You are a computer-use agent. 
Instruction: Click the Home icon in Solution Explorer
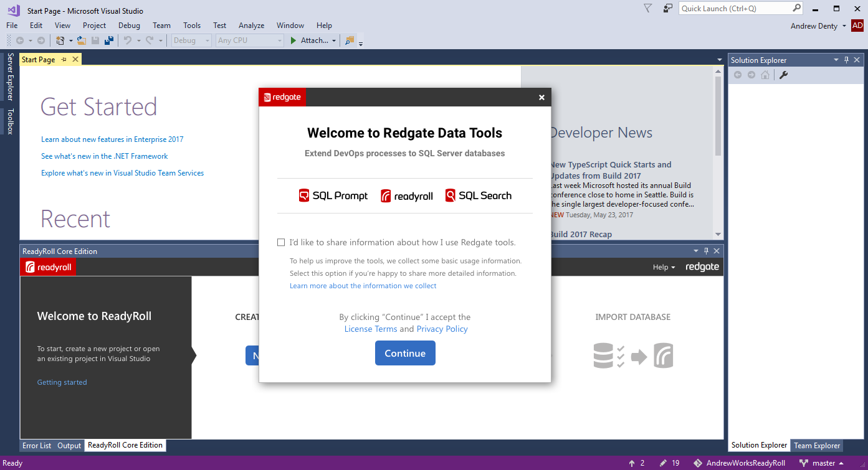[765, 74]
